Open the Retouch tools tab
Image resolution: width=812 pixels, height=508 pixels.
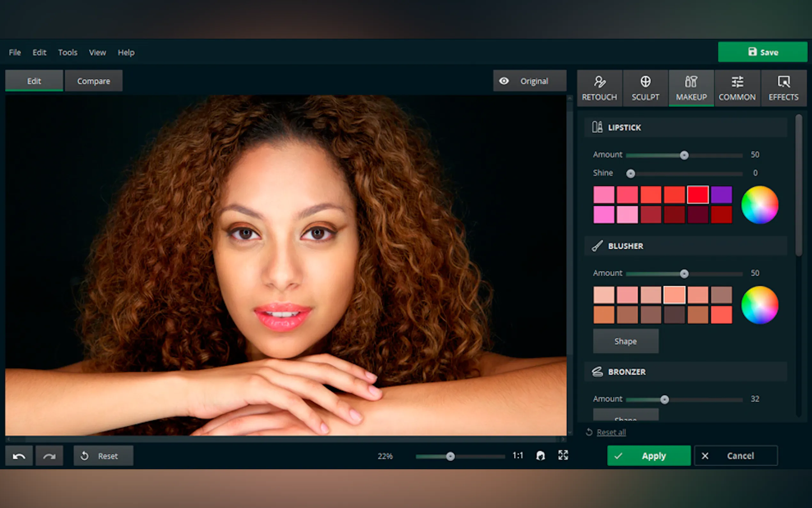pos(599,88)
